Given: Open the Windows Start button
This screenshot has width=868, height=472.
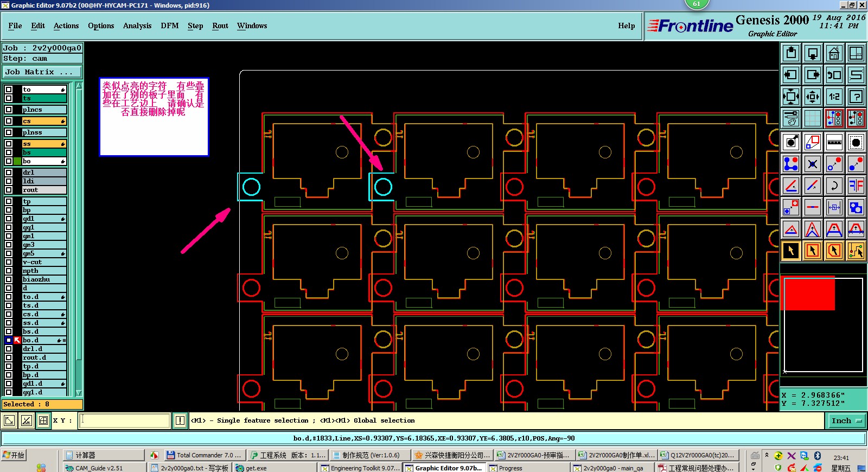Looking at the screenshot, I should pos(14,455).
